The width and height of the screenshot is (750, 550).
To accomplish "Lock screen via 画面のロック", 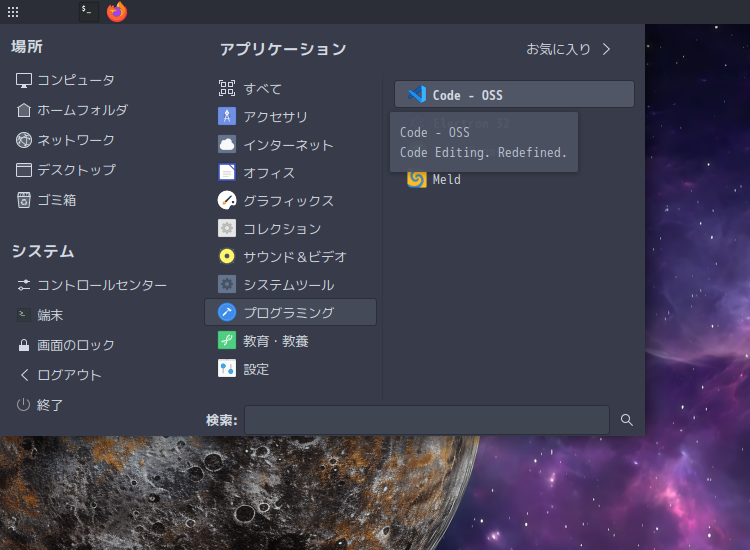I will [x=66, y=345].
